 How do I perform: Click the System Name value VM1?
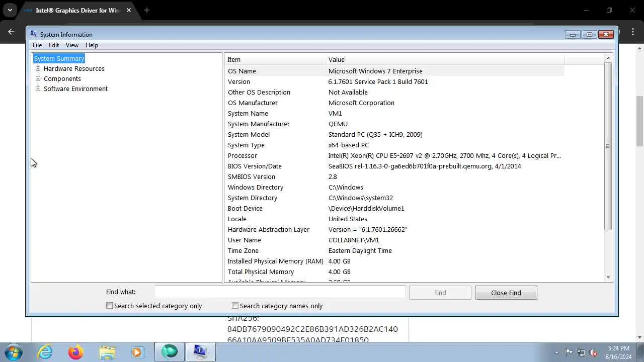coord(335,113)
